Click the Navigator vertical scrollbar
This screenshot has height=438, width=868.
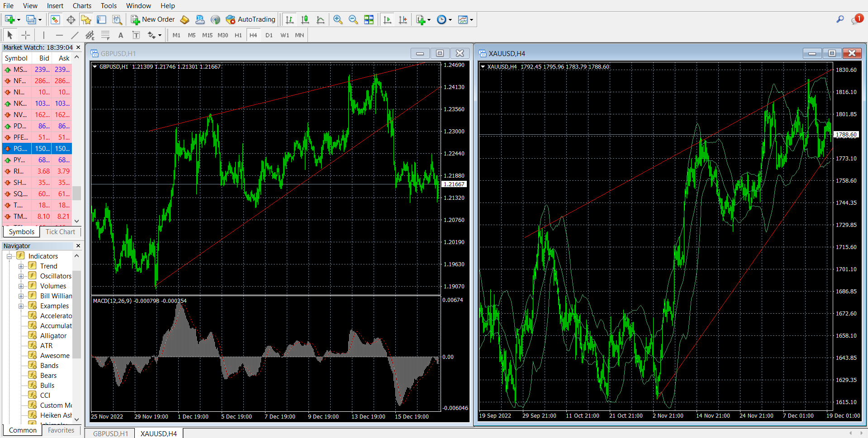click(x=76, y=314)
